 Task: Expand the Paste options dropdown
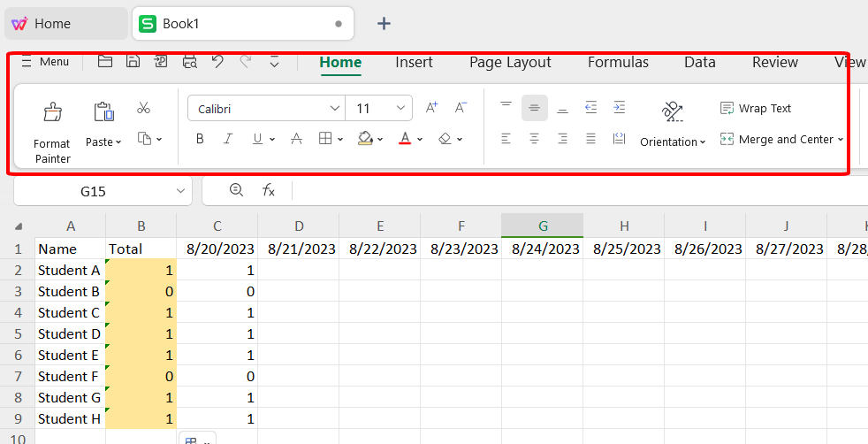(103, 142)
